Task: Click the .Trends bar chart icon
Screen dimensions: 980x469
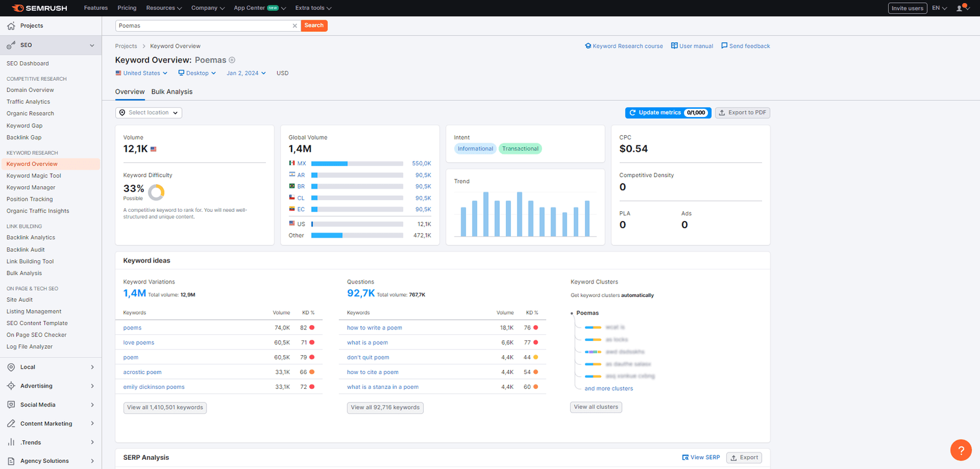Action: click(x=11, y=442)
